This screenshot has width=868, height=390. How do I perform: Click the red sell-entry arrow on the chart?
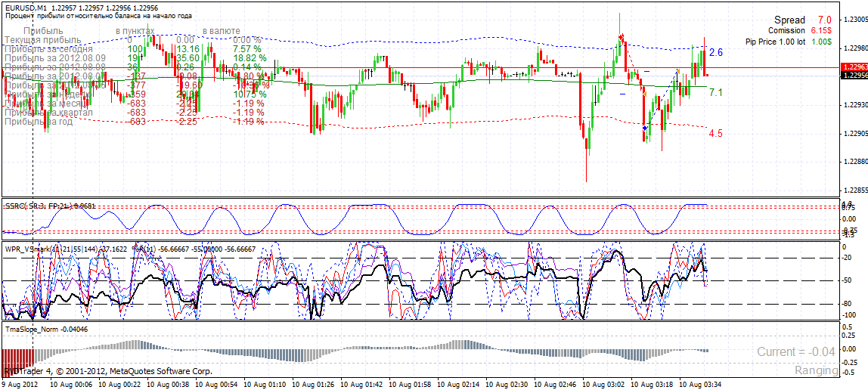(622, 38)
